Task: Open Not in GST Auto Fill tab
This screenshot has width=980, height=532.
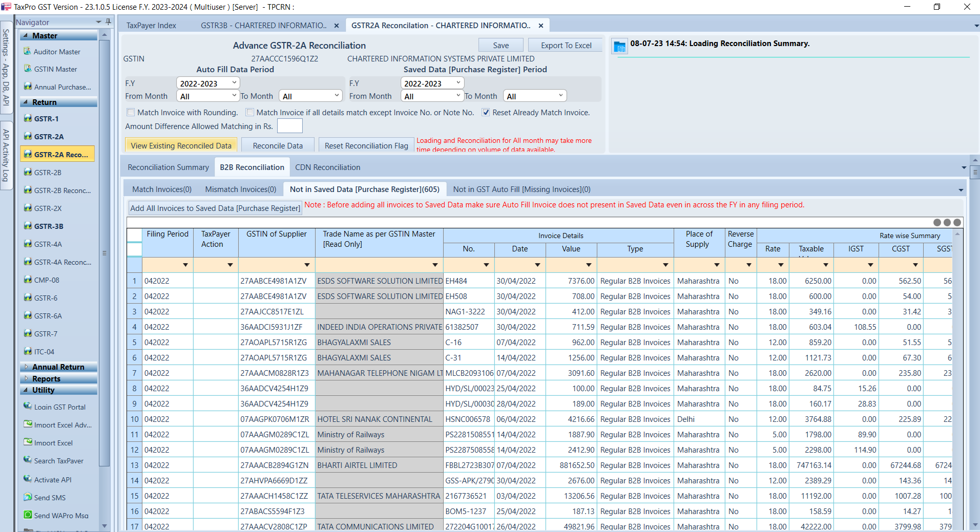Action: click(x=522, y=189)
